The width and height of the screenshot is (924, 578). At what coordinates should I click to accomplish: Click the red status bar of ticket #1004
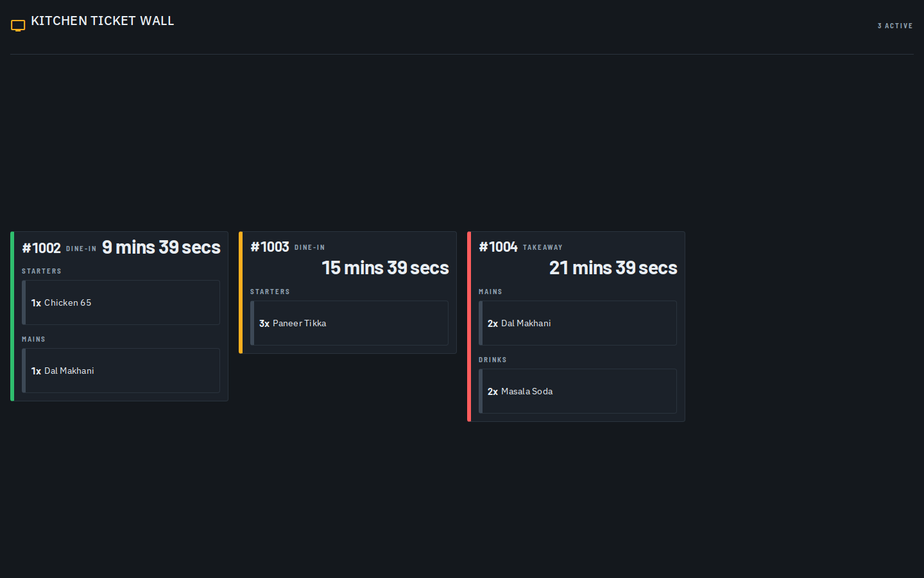pos(469,326)
